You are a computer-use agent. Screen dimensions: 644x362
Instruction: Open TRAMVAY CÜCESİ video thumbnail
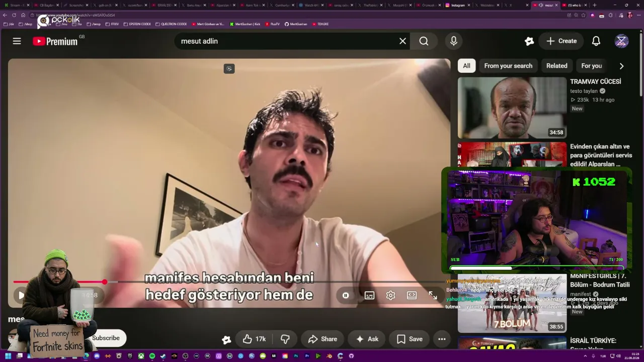(x=512, y=108)
